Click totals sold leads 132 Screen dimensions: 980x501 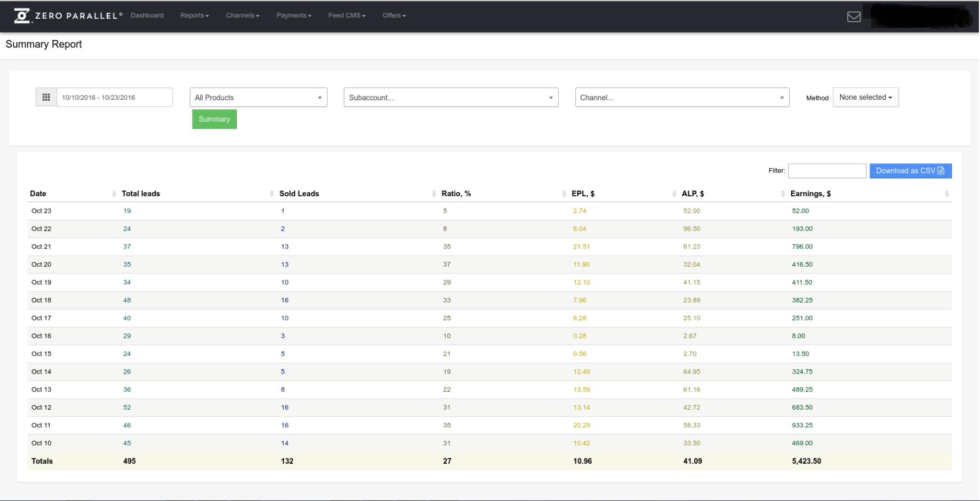click(x=287, y=461)
